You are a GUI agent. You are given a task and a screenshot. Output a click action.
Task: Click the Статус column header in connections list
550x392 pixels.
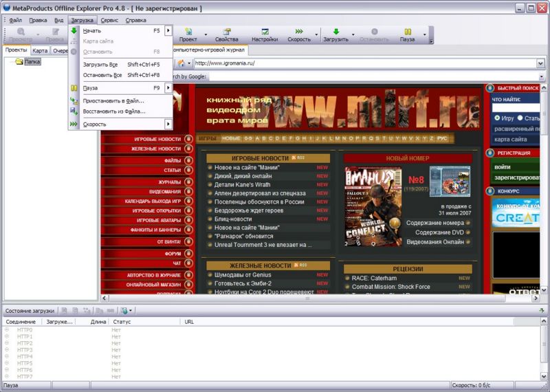pos(144,321)
